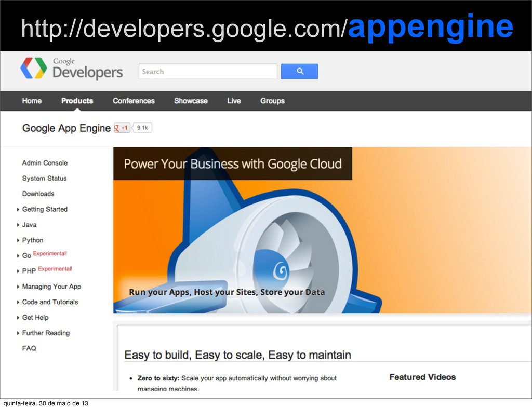The width and height of the screenshot is (532, 409).
Task: Expand the Managing Your App arrow
Action: click(x=18, y=287)
